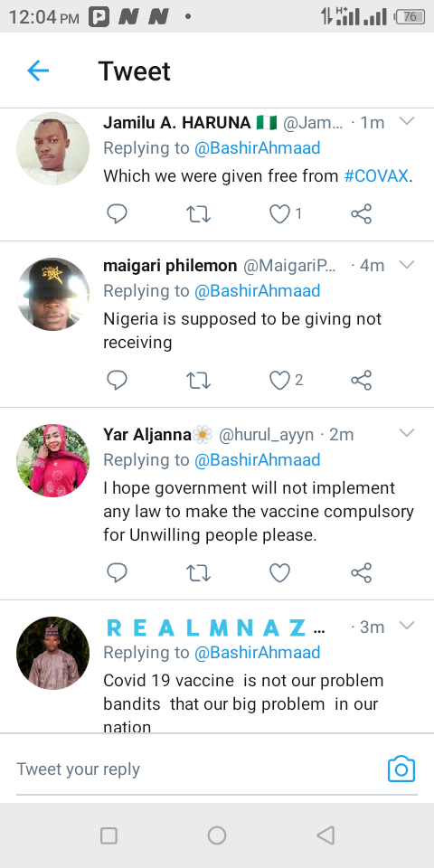The width and height of the screenshot is (434, 868).
Task: Retweet maigari philemon's tweet
Action: pyautogui.click(x=198, y=380)
